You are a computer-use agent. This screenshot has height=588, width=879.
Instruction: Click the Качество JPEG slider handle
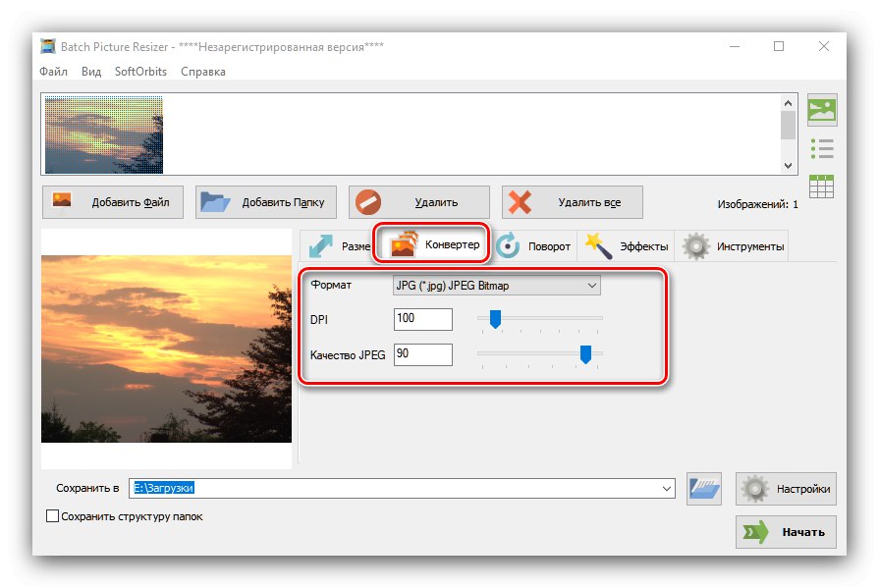tap(585, 354)
